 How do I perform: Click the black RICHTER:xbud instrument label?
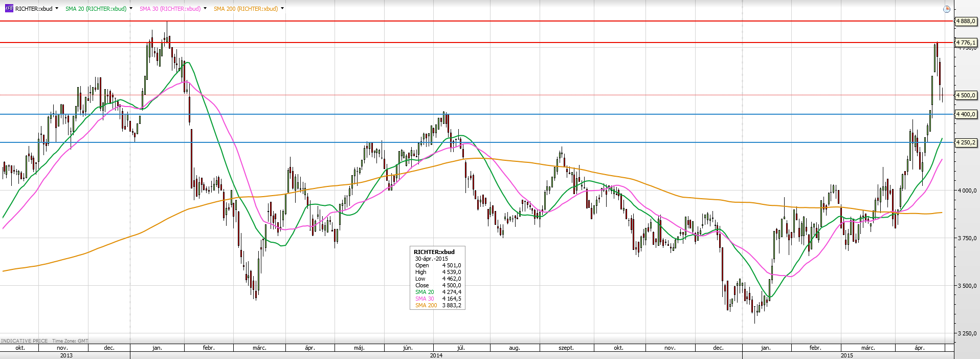(x=34, y=9)
